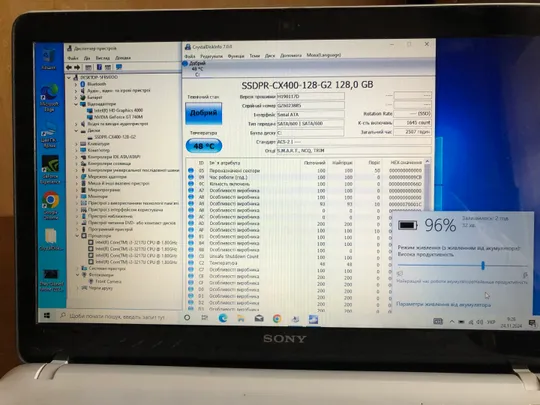Open Функція menu in CrystalDiskInfo

(236, 56)
